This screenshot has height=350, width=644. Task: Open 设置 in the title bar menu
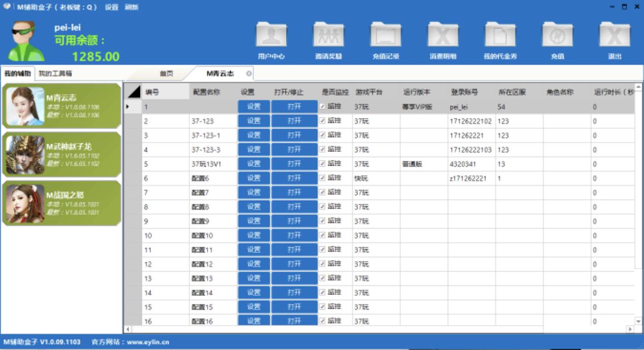112,7
